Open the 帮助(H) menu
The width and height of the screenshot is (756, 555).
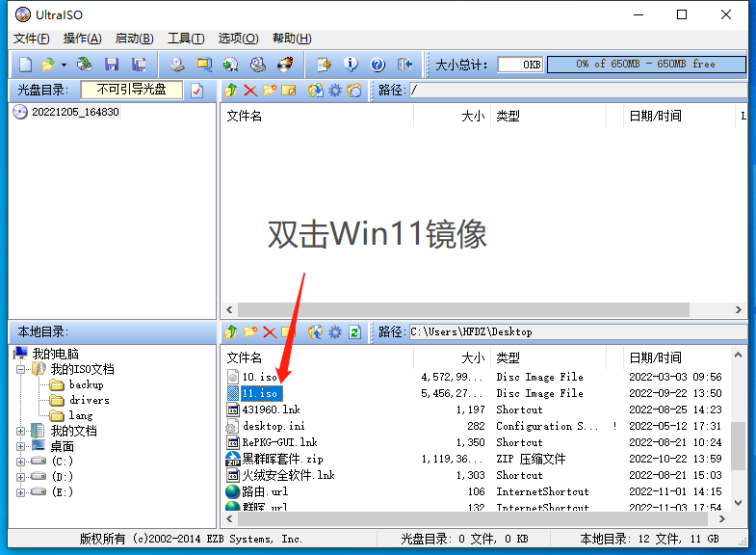(x=292, y=39)
